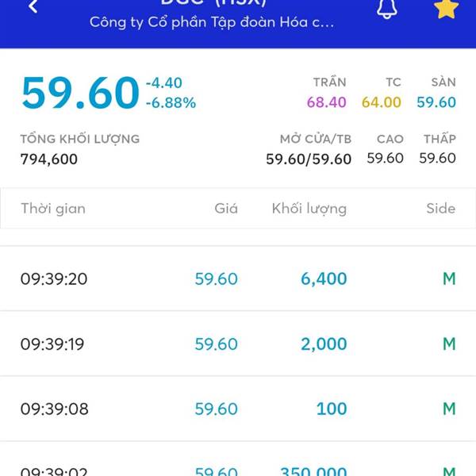Screen dimensions: 476x476
Task: Toggle the favorite star icon
Action: click(x=446, y=8)
